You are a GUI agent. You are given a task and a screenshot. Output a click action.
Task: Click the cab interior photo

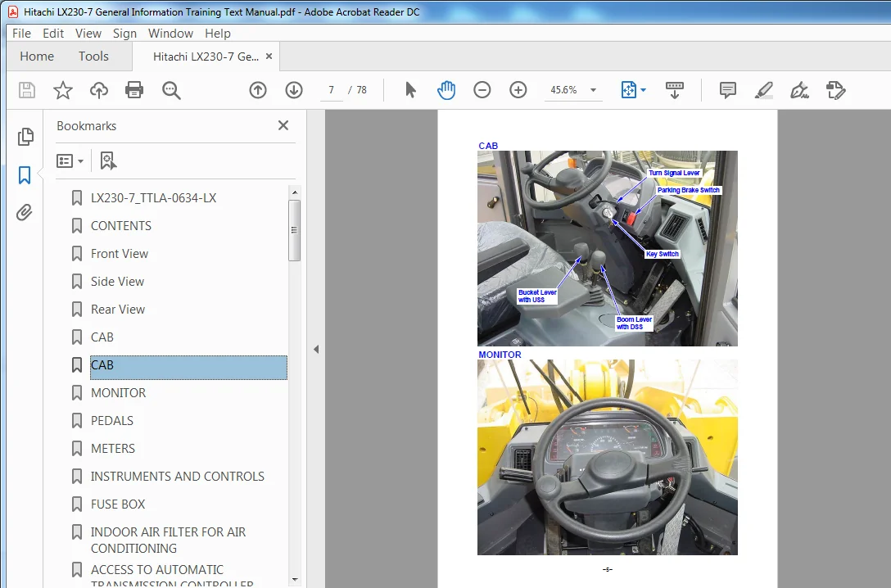[x=608, y=248]
